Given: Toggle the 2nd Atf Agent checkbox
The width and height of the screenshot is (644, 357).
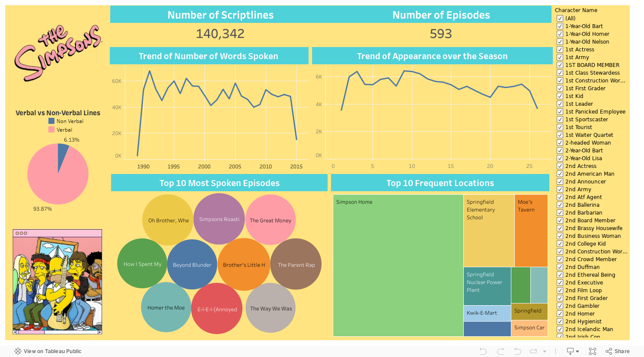Looking at the screenshot, I should coord(560,197).
